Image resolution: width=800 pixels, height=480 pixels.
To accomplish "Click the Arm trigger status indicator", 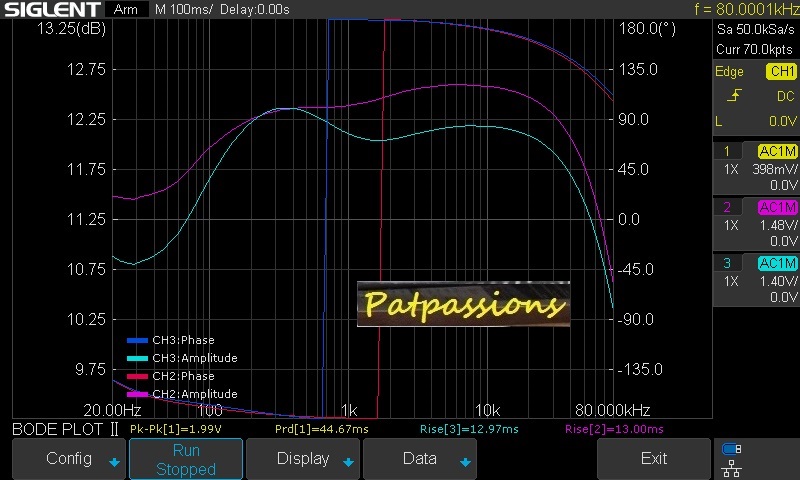I will [x=126, y=9].
